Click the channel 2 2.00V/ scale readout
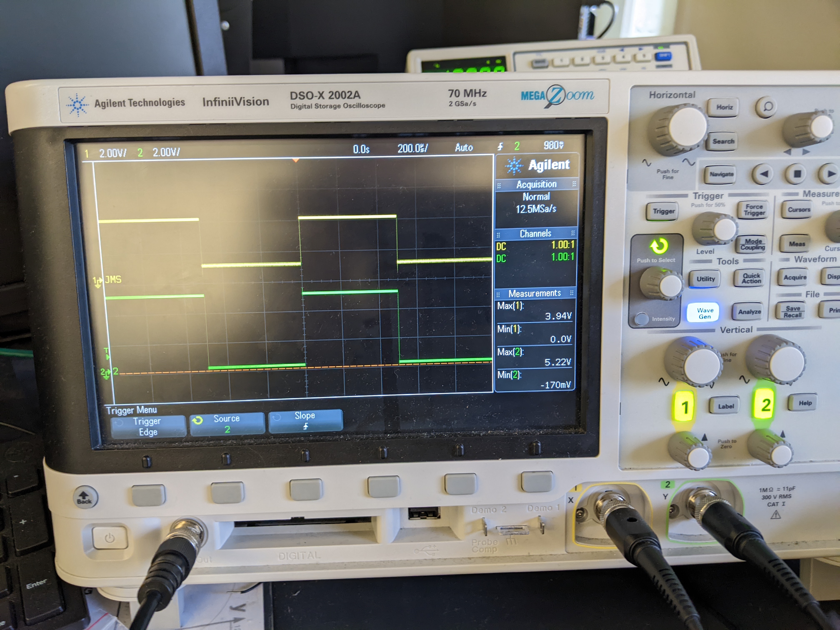This screenshot has height=630, width=840. click(166, 152)
